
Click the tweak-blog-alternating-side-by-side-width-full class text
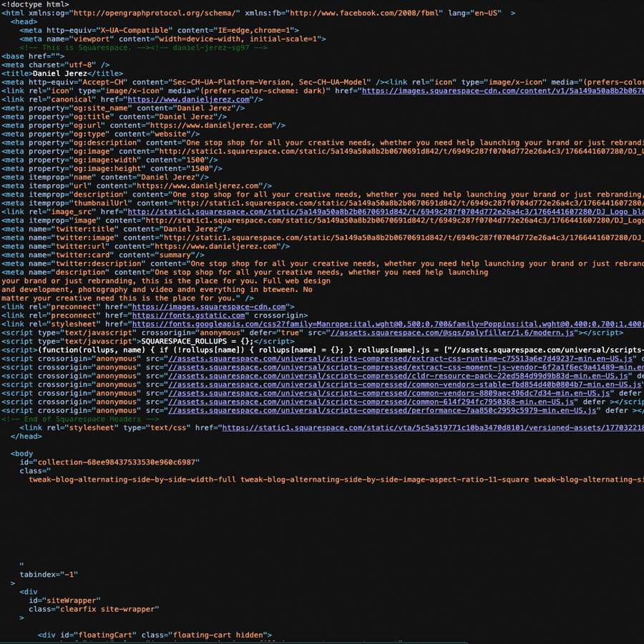pyautogui.click(x=132, y=479)
